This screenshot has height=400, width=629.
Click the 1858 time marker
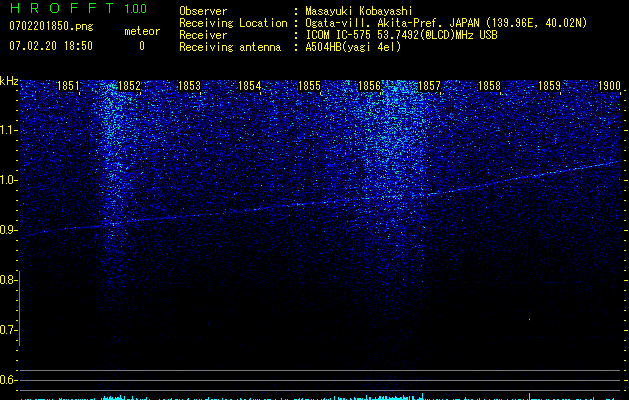click(x=489, y=86)
